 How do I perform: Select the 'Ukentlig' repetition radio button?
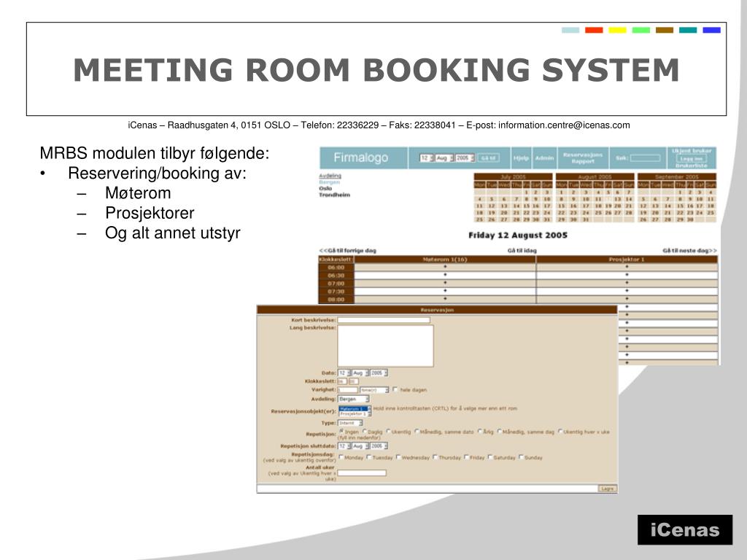point(388,432)
